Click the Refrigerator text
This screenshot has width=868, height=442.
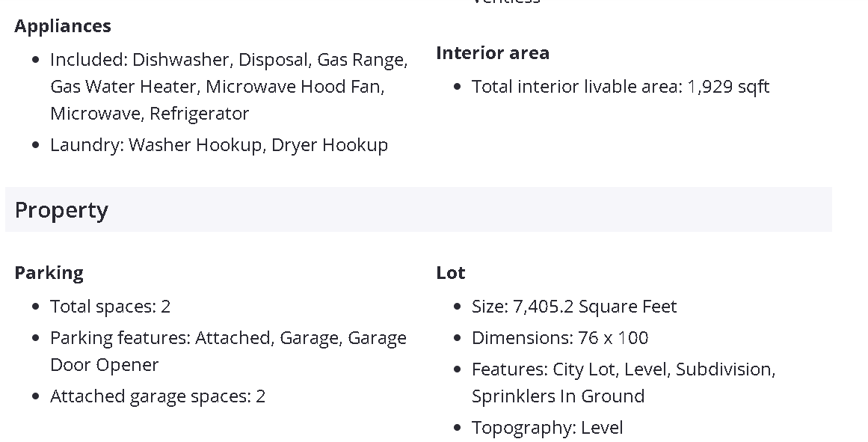(x=200, y=114)
